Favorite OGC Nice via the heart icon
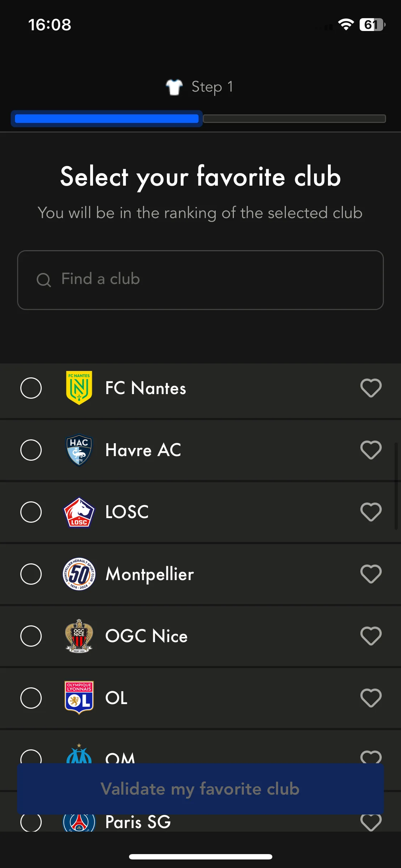The image size is (401, 868). [371, 636]
